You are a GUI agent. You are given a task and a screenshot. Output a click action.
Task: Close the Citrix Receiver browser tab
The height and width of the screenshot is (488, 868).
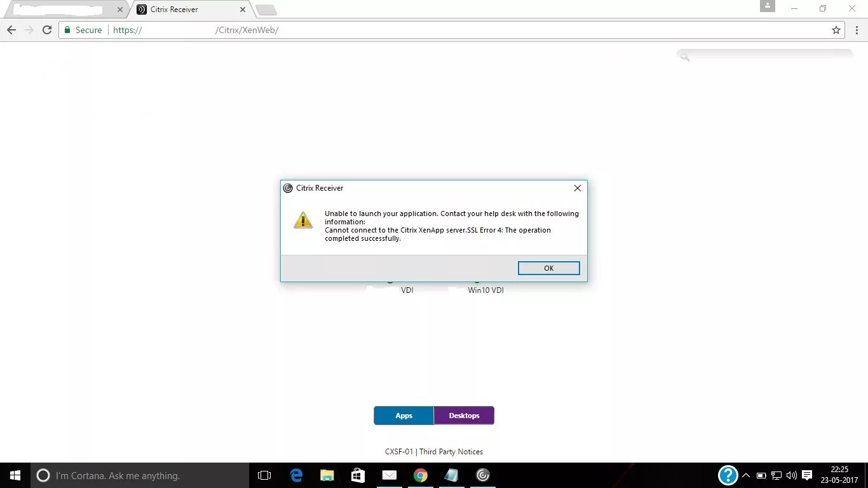click(243, 10)
